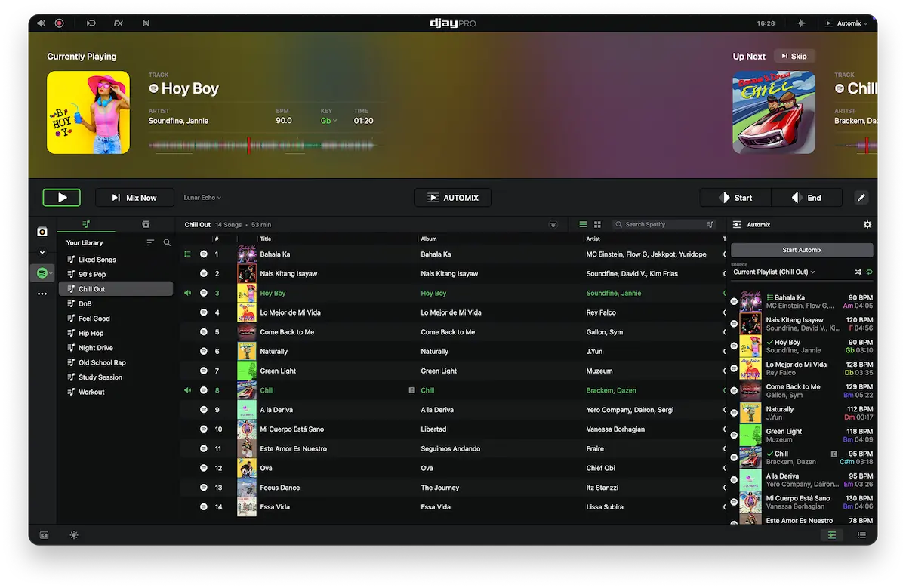The width and height of the screenshot is (906, 588).
Task: Click the Chill album artwork in Up Next
Action: point(774,112)
